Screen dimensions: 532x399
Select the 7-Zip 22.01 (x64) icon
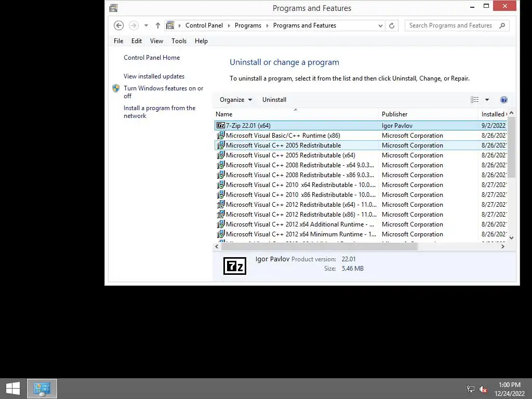click(221, 126)
